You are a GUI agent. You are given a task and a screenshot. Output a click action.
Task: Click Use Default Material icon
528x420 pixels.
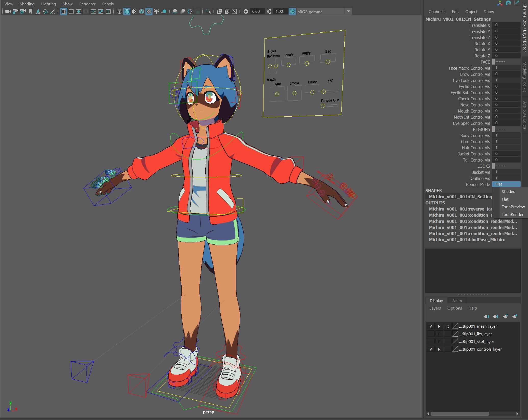click(x=134, y=11)
